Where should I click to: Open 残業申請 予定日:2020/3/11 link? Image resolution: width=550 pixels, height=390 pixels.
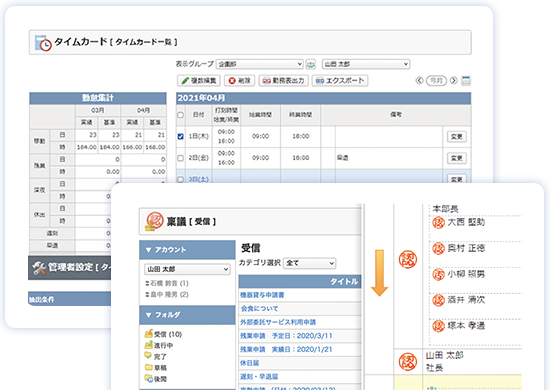coord(286,336)
